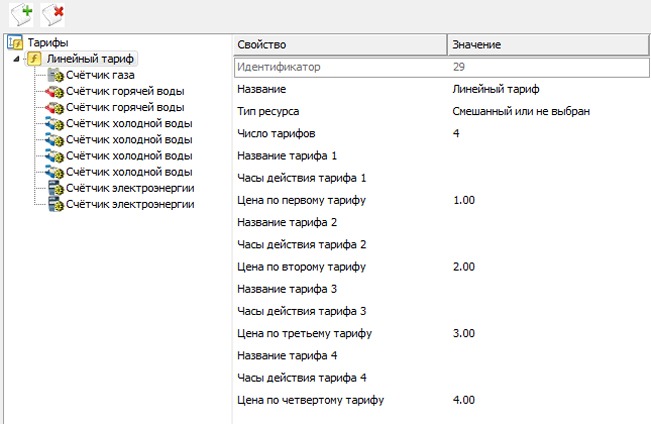
Task: Click the first cold water meter icon
Action: (55, 124)
